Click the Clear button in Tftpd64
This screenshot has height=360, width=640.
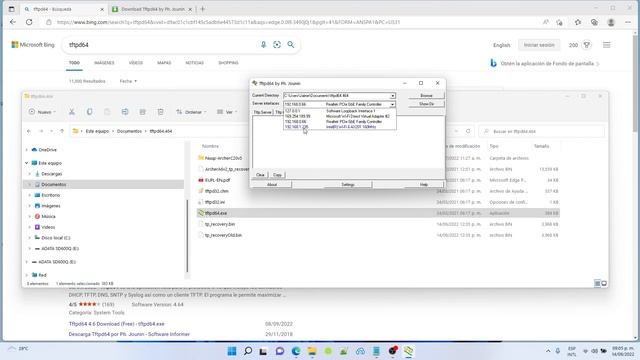[x=260, y=175]
